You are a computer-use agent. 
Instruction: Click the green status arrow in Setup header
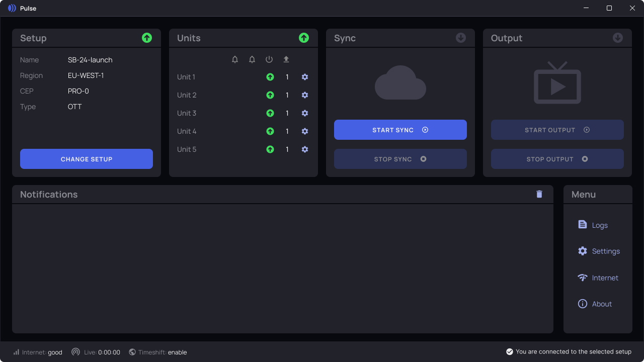click(147, 38)
